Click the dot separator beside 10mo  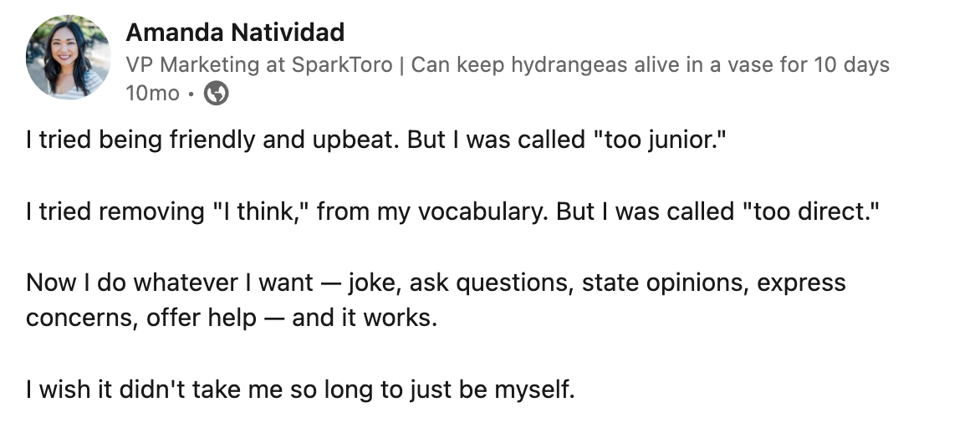click(191, 94)
